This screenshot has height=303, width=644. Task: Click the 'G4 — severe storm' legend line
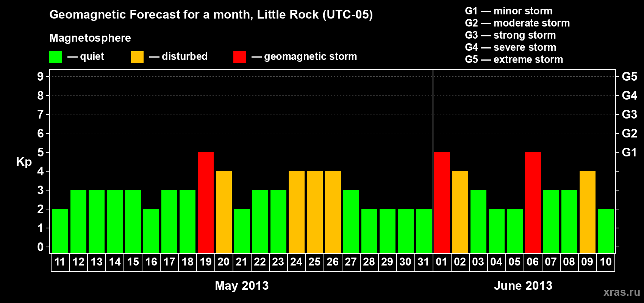pos(511,47)
